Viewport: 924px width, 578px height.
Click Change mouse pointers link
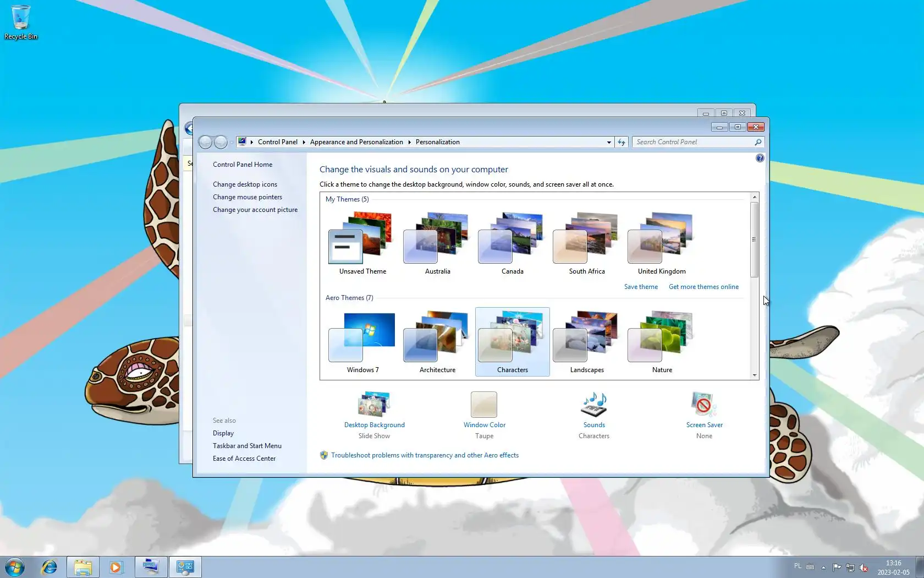click(x=248, y=197)
